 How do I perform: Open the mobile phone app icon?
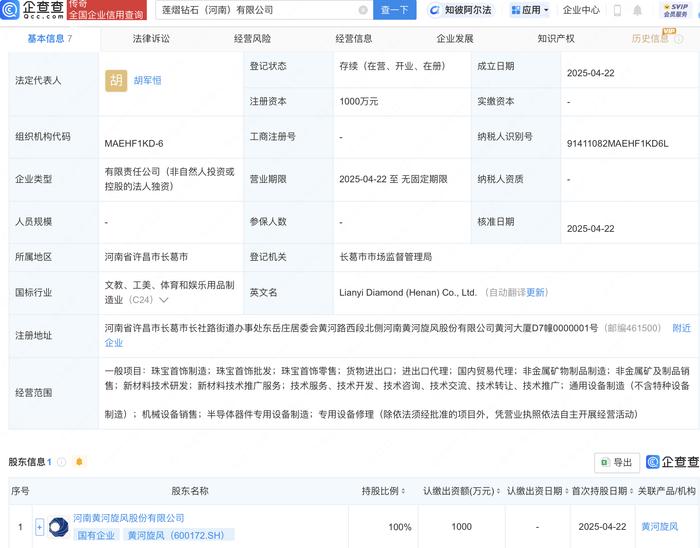(x=617, y=10)
